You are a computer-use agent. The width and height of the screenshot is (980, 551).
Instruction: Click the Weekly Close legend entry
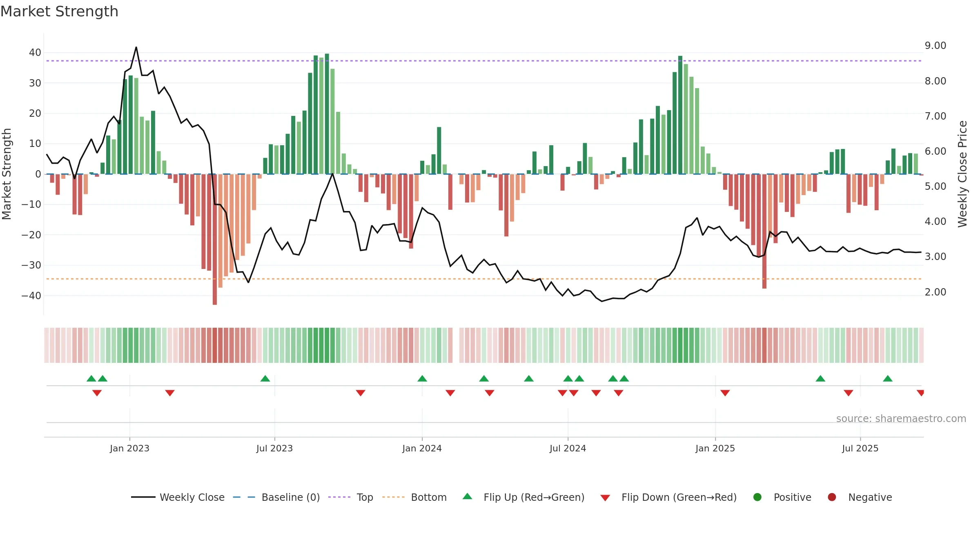178,497
